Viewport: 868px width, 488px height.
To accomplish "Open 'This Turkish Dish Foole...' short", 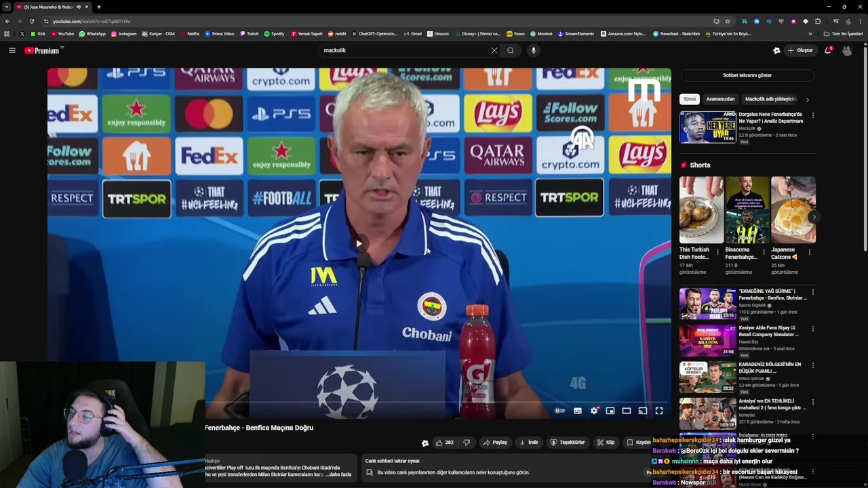I will tap(701, 210).
